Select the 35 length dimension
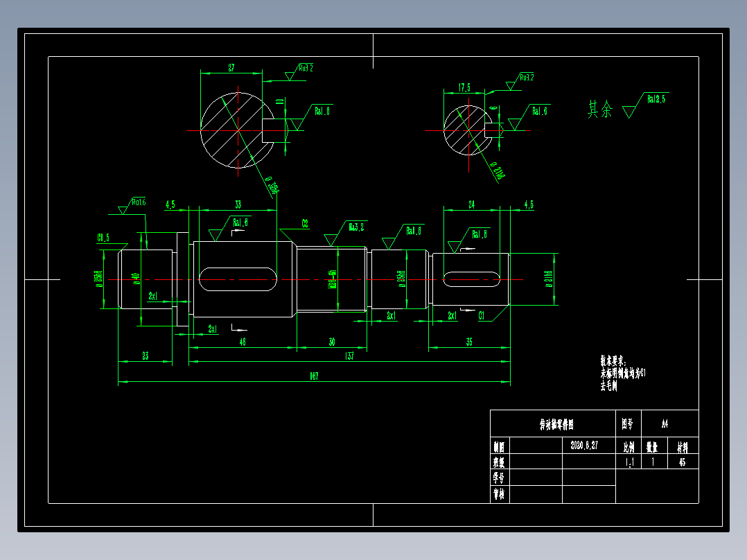The image size is (747, 560). pyautogui.click(x=469, y=342)
